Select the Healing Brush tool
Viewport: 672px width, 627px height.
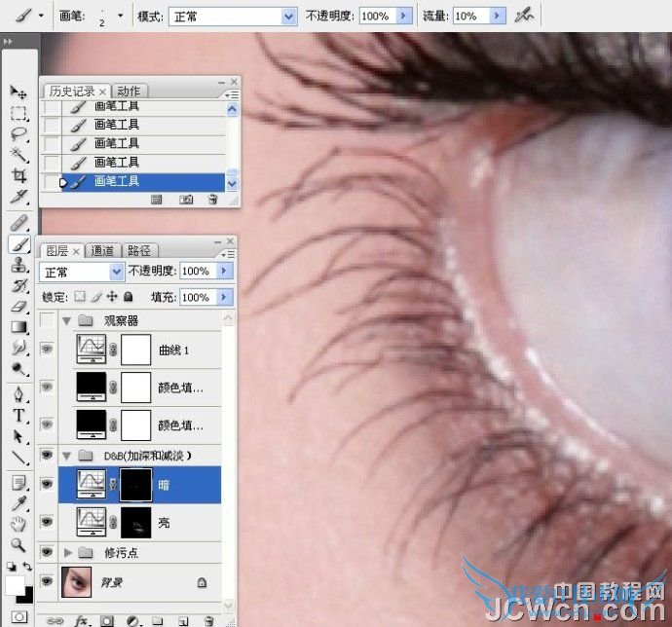tap(18, 223)
